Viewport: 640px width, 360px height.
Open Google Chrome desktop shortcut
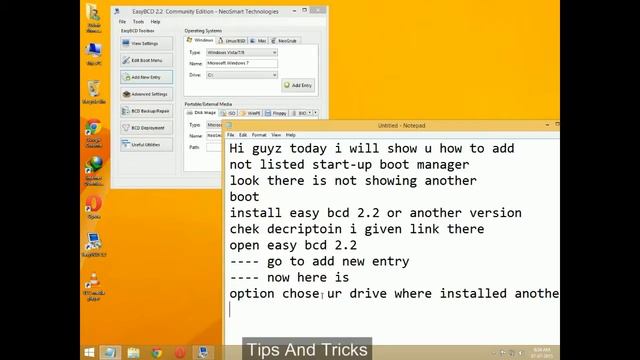[x=94, y=134]
